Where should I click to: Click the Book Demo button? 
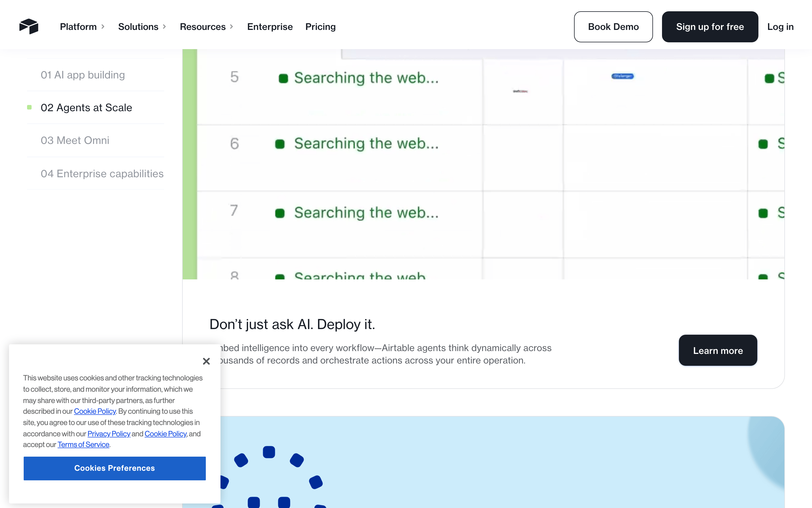tap(613, 27)
